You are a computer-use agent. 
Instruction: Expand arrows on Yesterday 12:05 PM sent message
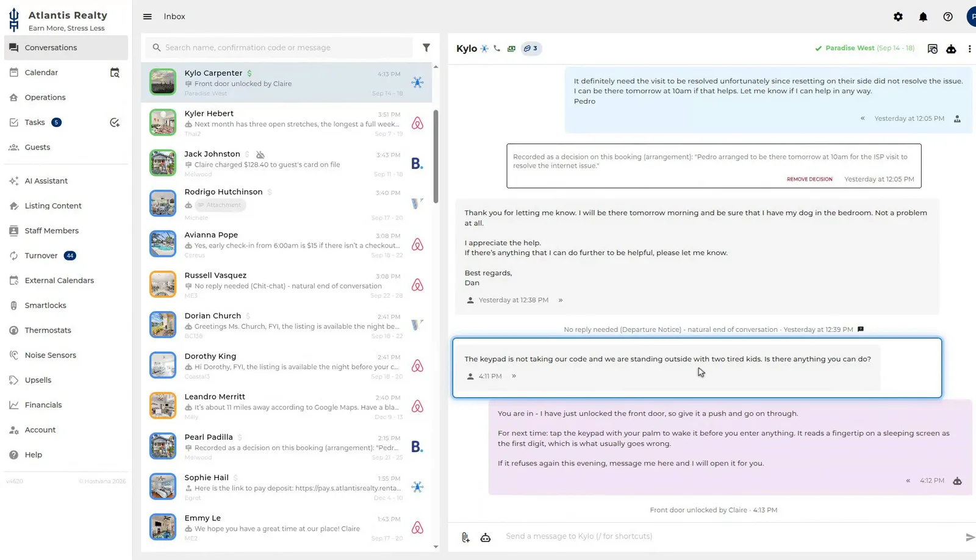pos(863,119)
